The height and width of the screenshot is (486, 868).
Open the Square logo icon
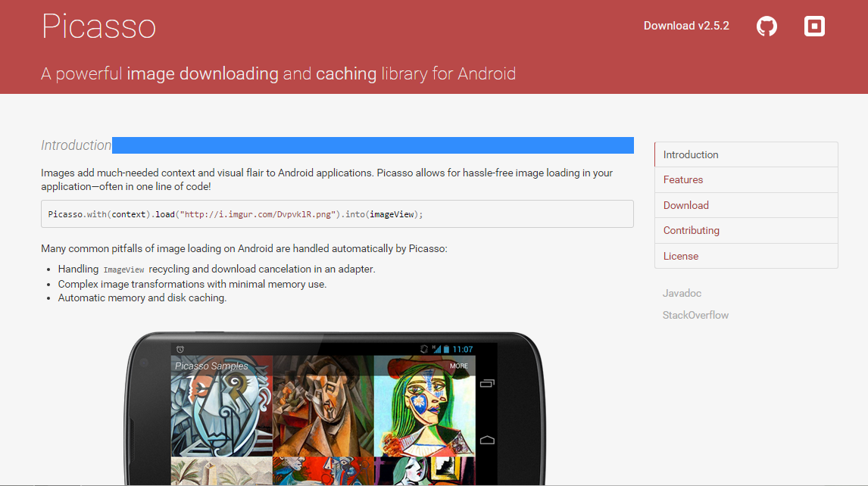tap(814, 26)
